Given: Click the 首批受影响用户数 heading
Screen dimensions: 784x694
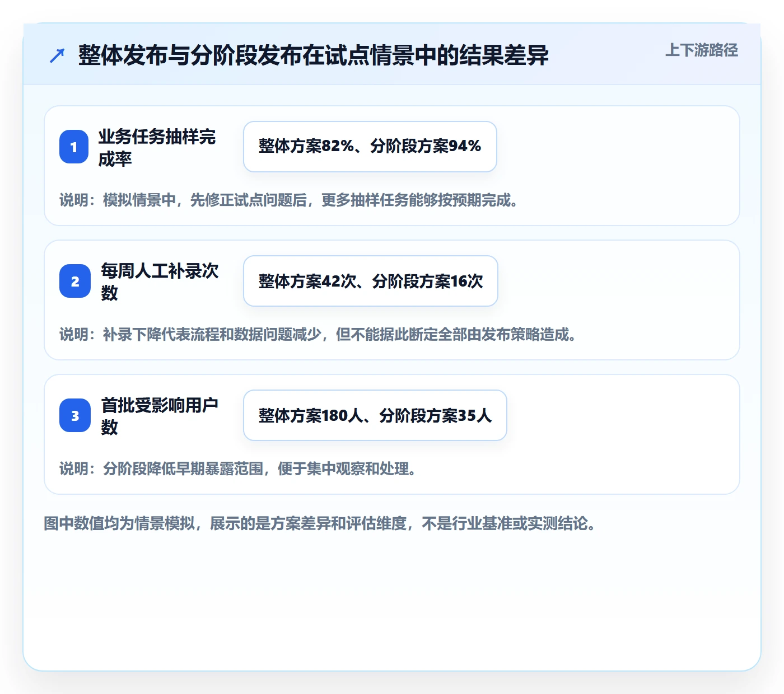Looking at the screenshot, I should [160, 416].
